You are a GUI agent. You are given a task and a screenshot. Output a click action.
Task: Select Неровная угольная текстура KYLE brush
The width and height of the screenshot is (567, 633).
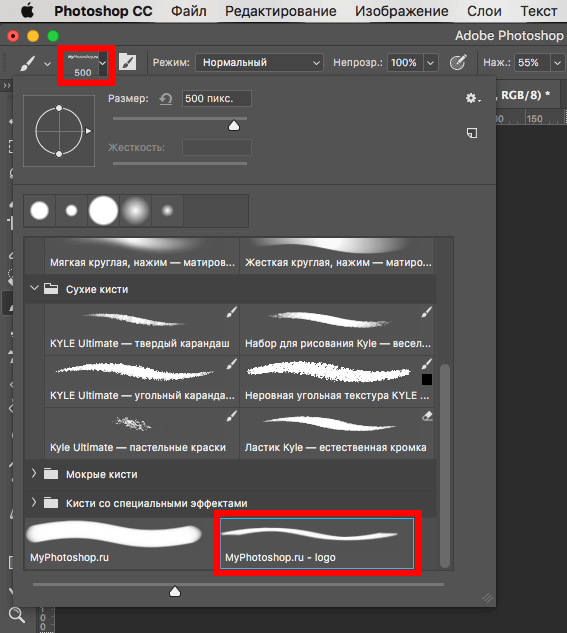[x=337, y=381]
